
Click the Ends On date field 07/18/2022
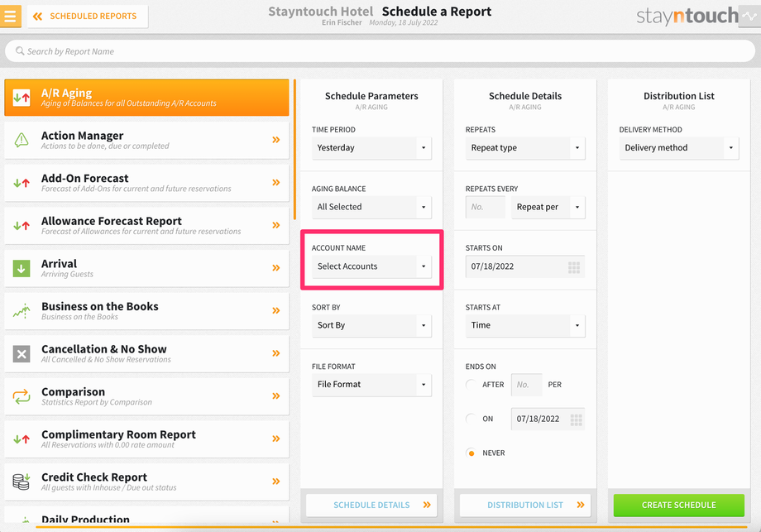click(548, 419)
